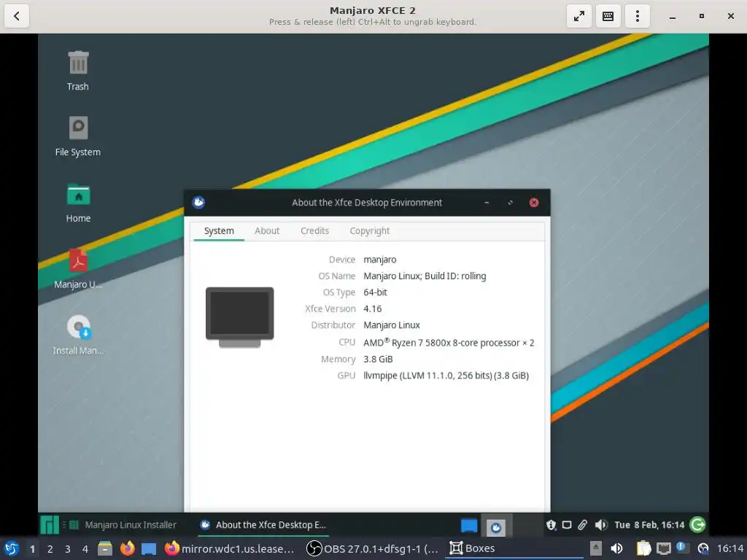Open the guest panel volume speaker icon
The width and height of the screenshot is (747, 560).
pos(601,525)
